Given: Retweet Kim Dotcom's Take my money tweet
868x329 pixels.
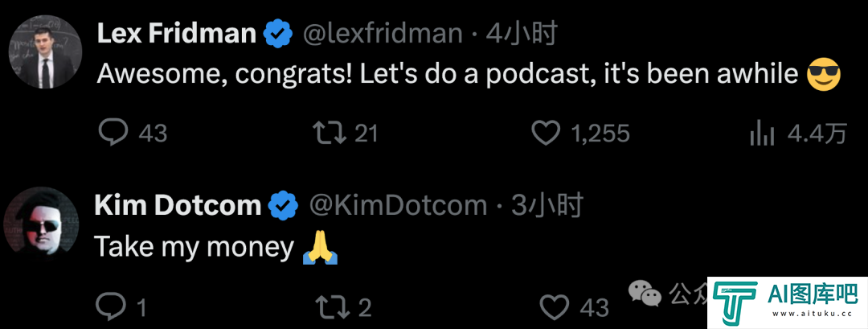Looking at the screenshot, I should click(x=332, y=306).
